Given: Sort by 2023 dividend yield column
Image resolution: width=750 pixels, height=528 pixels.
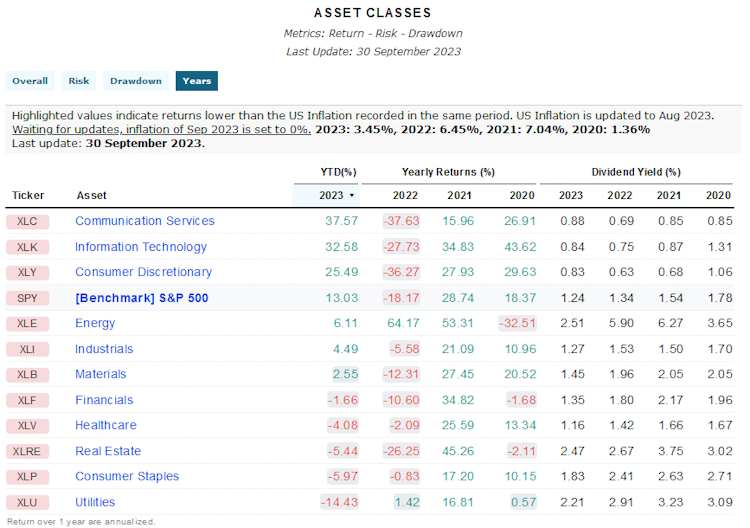Looking at the screenshot, I should 571,196.
